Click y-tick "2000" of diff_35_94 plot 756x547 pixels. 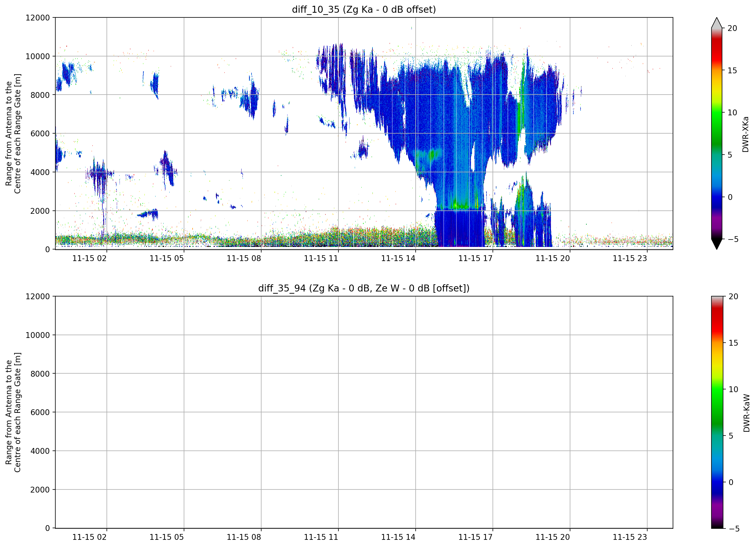click(40, 490)
